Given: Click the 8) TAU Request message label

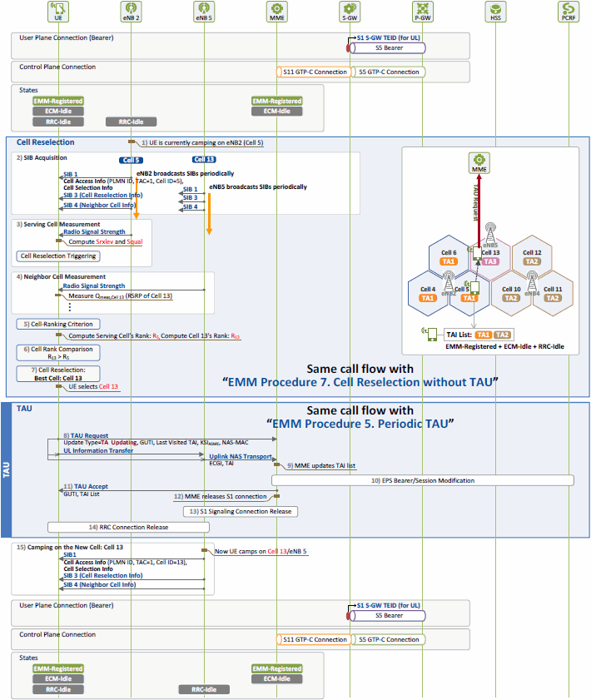Looking at the screenshot, I should [86, 435].
